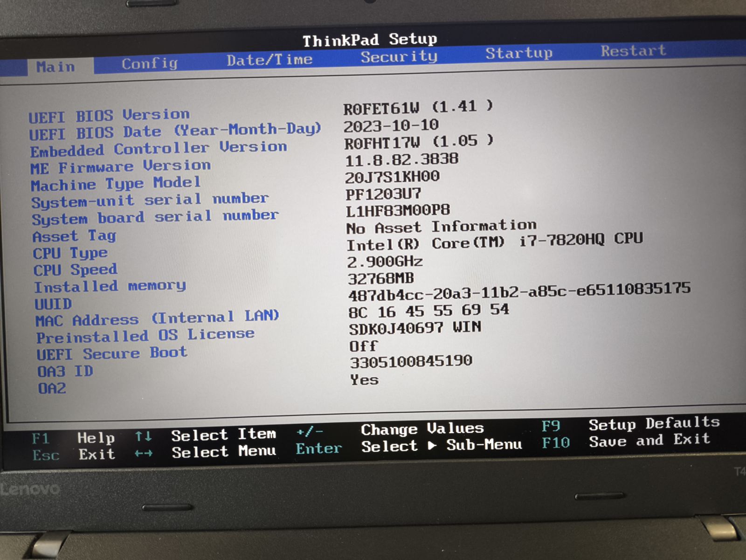Click the up/down arrows Select Item hint

click(x=205, y=436)
